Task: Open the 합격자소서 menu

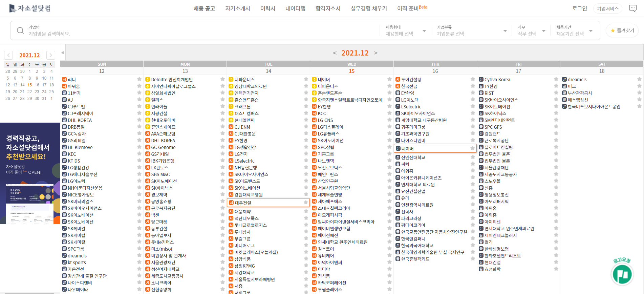Action: pos(328,8)
